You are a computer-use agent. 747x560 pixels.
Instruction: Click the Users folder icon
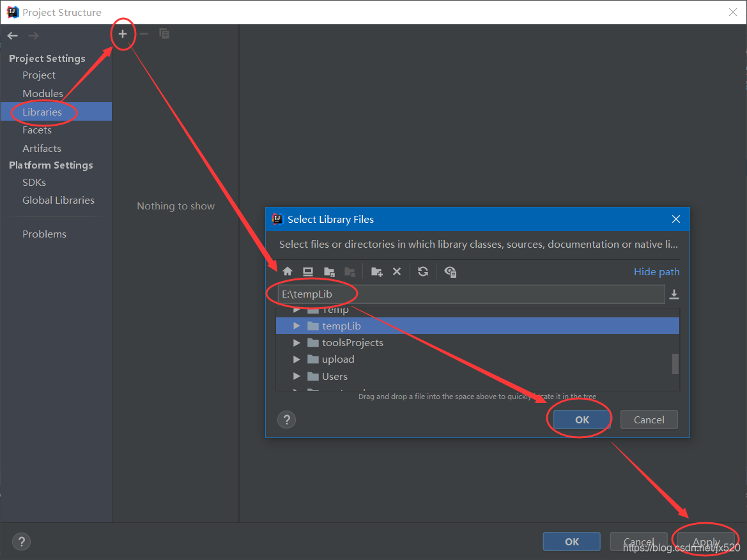click(313, 376)
